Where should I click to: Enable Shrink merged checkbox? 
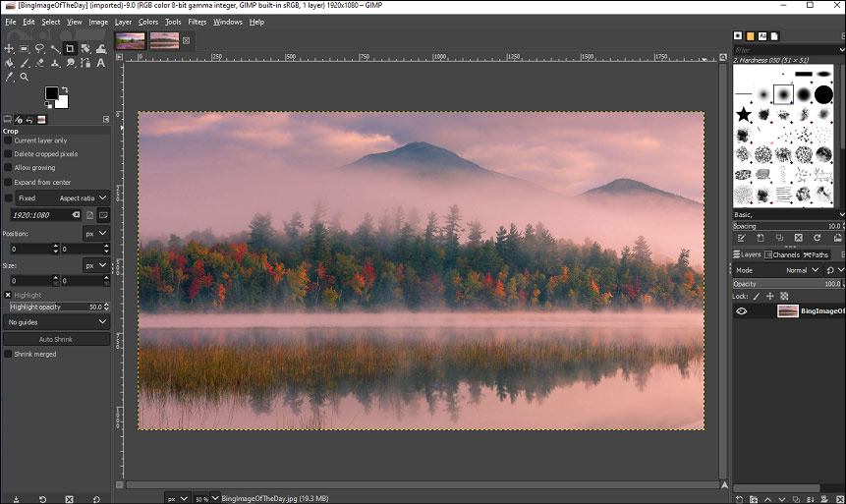pyautogui.click(x=8, y=354)
